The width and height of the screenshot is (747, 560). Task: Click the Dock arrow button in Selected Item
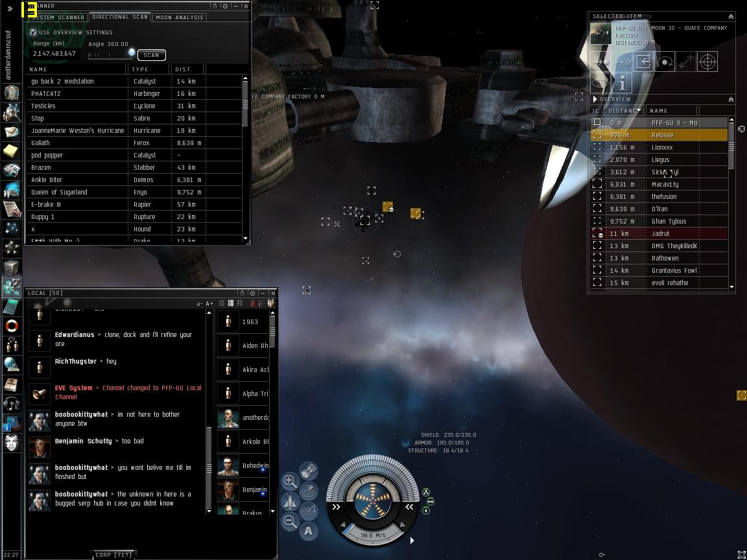(x=644, y=62)
